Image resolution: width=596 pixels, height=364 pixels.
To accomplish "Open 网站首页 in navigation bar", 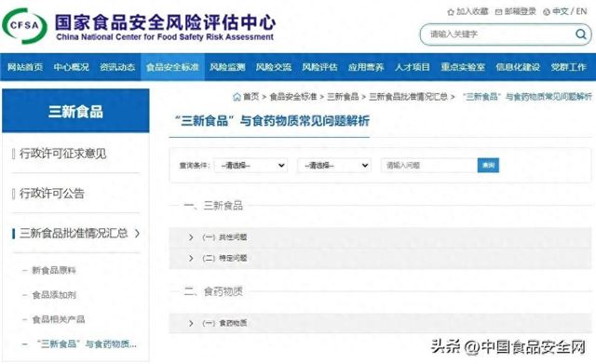I will (x=25, y=67).
